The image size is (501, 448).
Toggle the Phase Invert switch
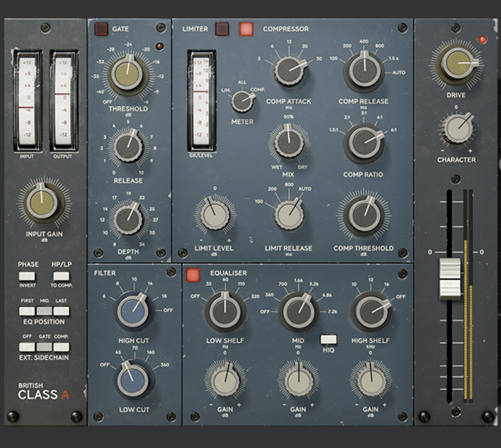point(27,276)
